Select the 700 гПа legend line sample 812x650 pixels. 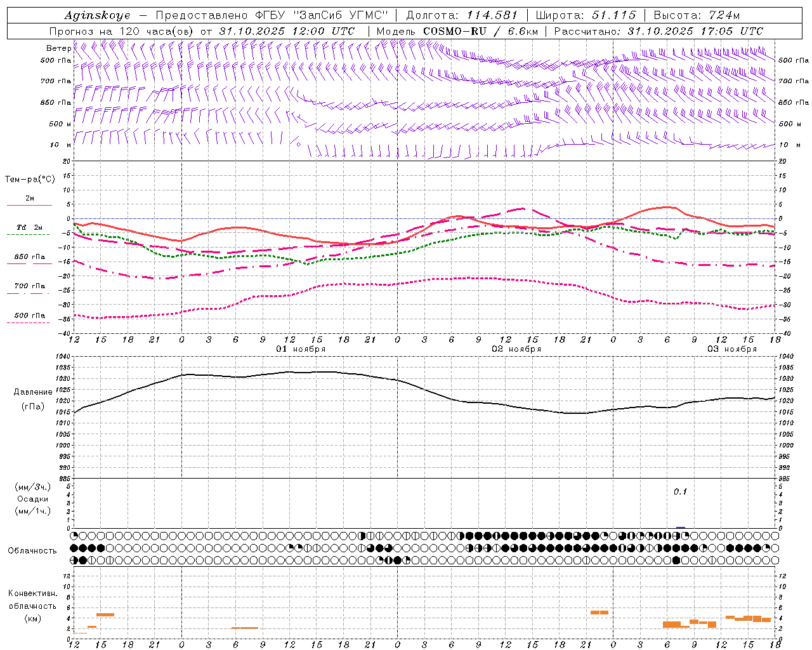click(28, 293)
